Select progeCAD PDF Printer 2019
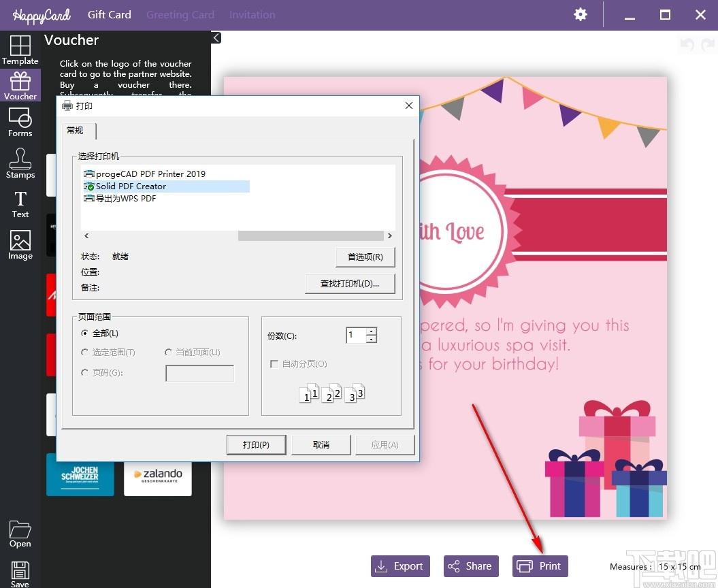The image size is (718, 588). tap(145, 174)
